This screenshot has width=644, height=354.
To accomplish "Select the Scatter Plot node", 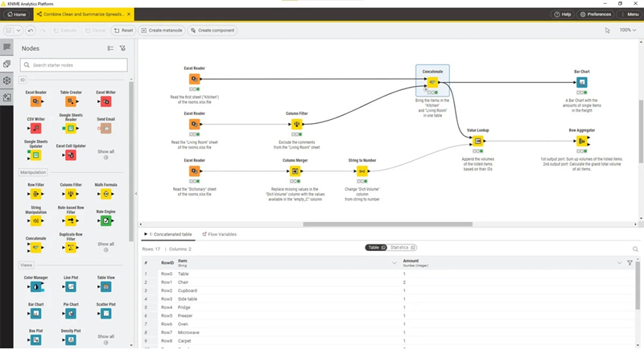I will tap(105, 314).
